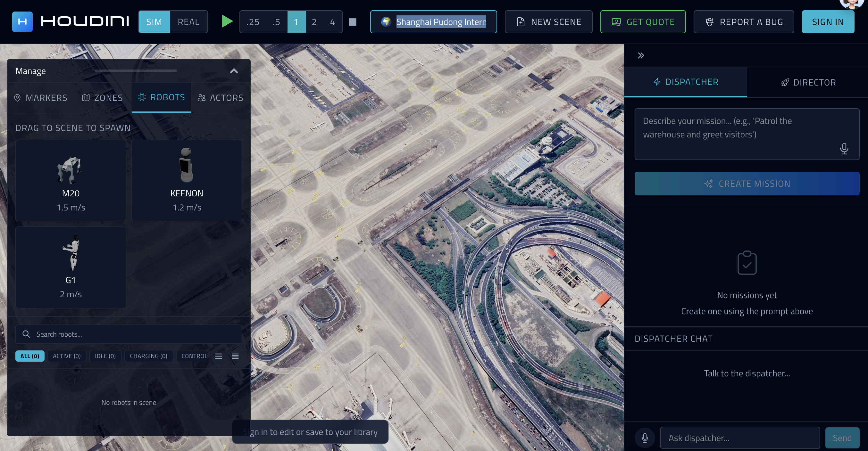Stop simulation with the square stop button
This screenshot has width=868, height=451.
point(353,22)
